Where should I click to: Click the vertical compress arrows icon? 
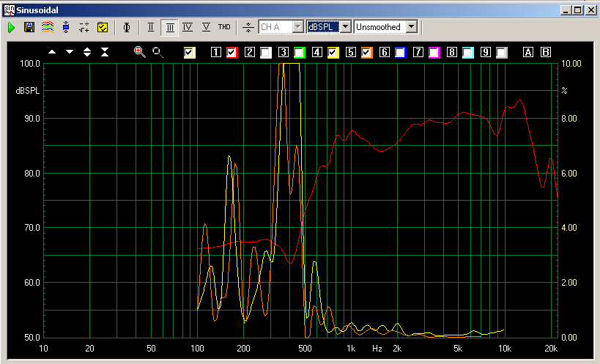click(105, 52)
